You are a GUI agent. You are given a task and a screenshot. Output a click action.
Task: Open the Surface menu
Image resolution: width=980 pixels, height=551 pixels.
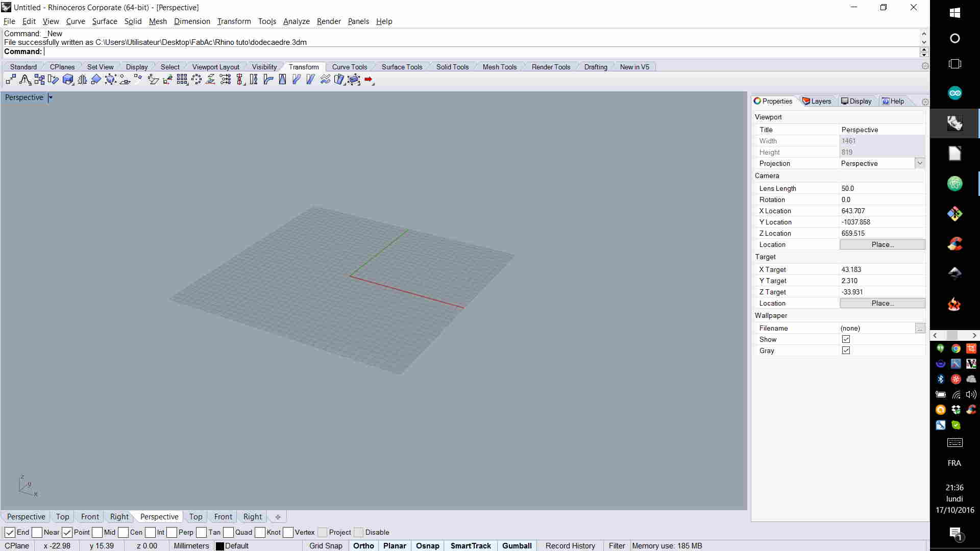[x=104, y=21]
